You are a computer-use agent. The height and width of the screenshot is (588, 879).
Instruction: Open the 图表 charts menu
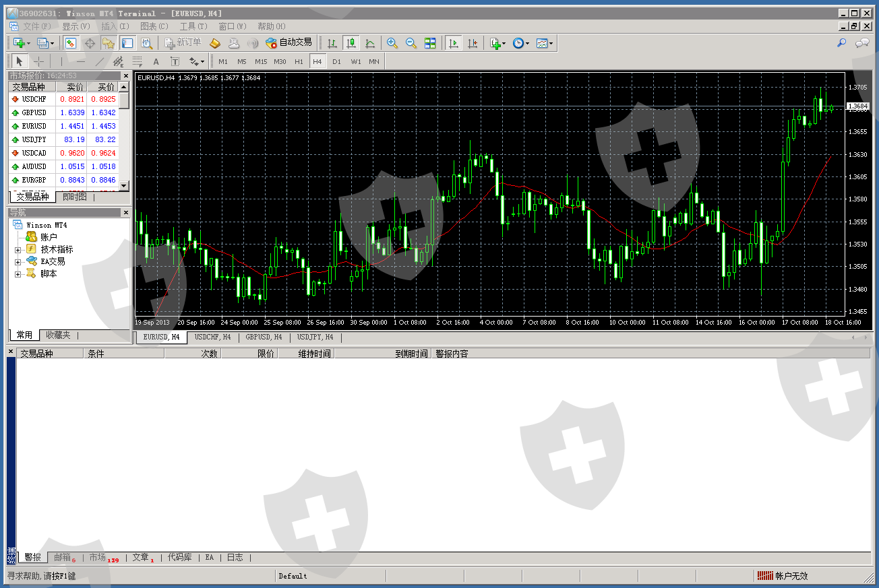(x=154, y=26)
